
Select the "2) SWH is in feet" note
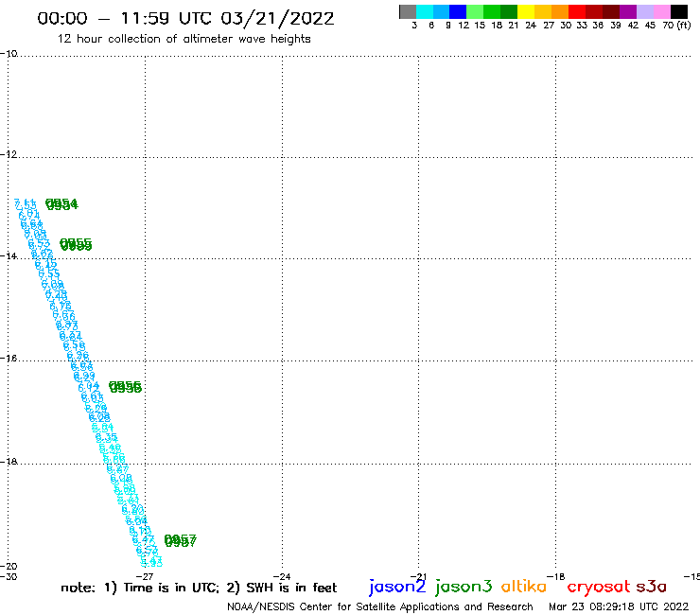point(282,588)
